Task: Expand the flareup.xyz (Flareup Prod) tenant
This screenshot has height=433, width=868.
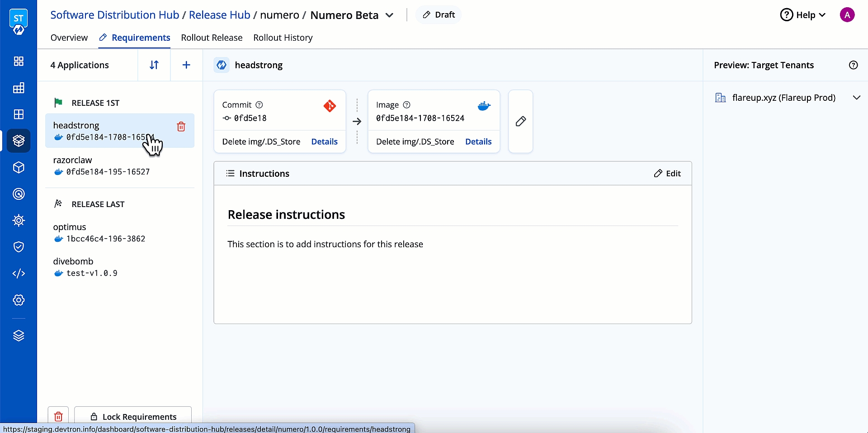Action: (856, 98)
